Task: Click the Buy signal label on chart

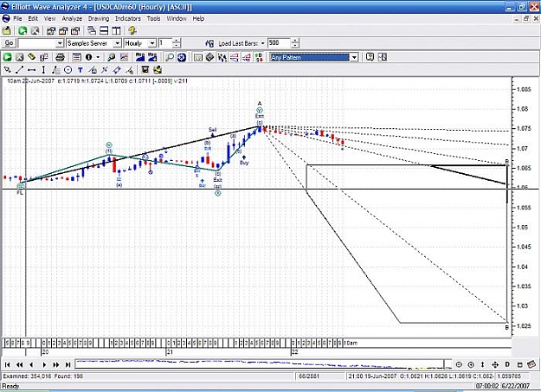Action: pyautogui.click(x=244, y=163)
